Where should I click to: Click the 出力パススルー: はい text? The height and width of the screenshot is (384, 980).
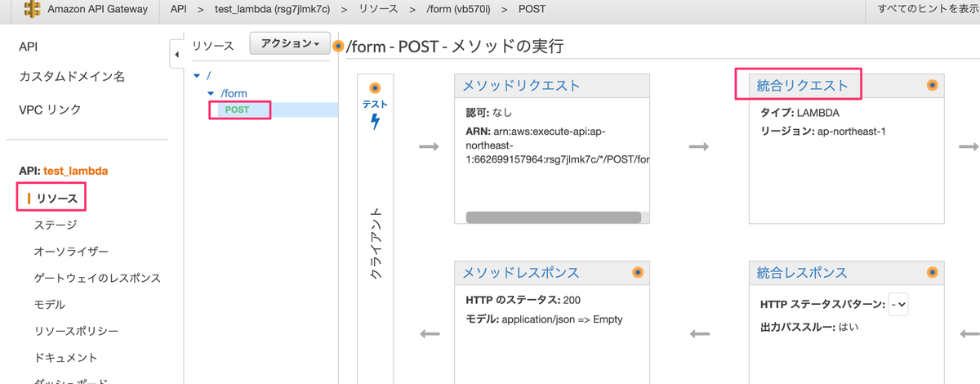pyautogui.click(x=808, y=327)
